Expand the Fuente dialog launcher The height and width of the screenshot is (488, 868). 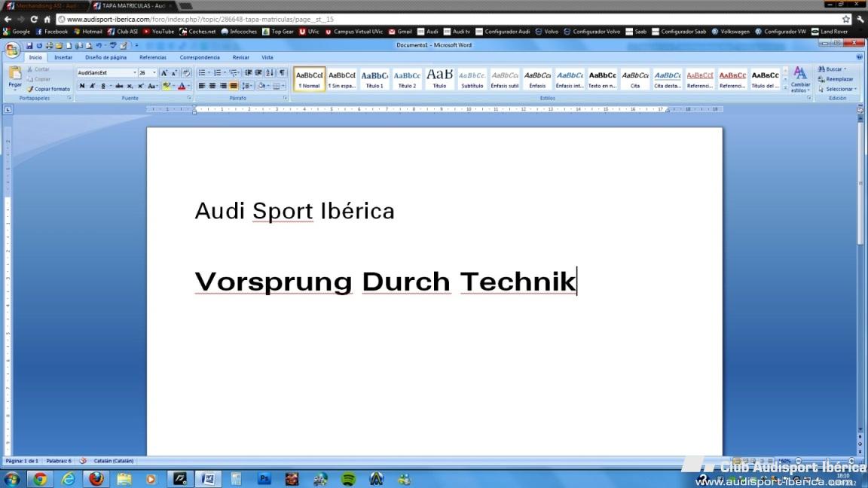click(x=189, y=98)
